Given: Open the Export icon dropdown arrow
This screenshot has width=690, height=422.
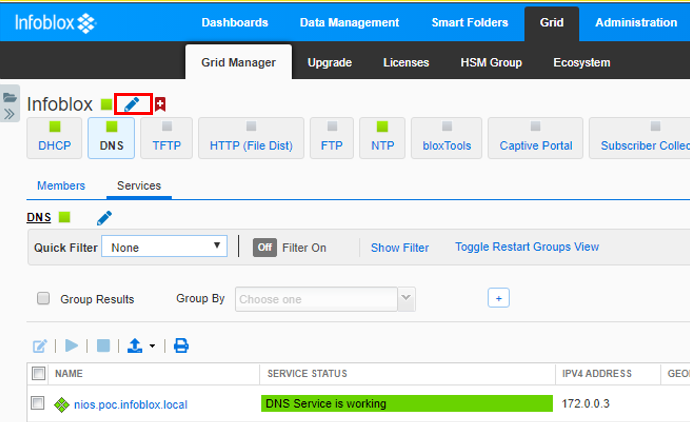Looking at the screenshot, I should (x=152, y=347).
